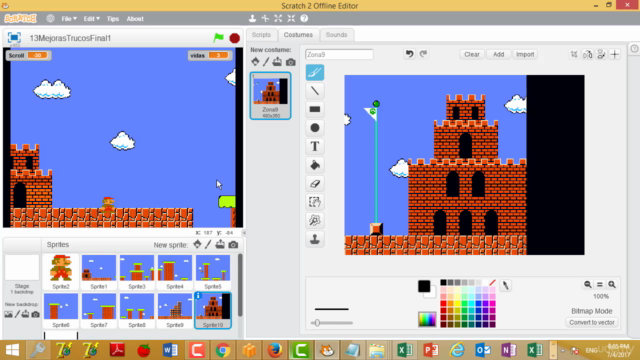Image resolution: width=640 pixels, height=360 pixels.
Task: Click the Shrink sprite toolbar icon
Action: [291, 18]
